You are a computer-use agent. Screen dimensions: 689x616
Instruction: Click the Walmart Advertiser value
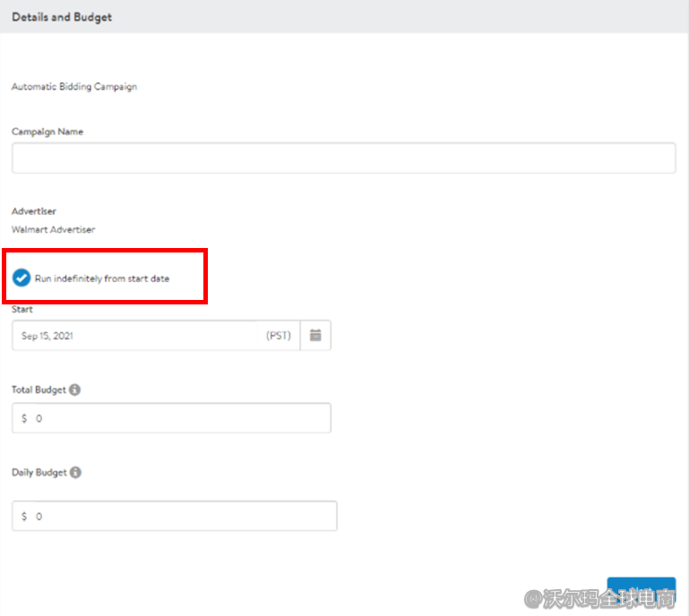[53, 229]
